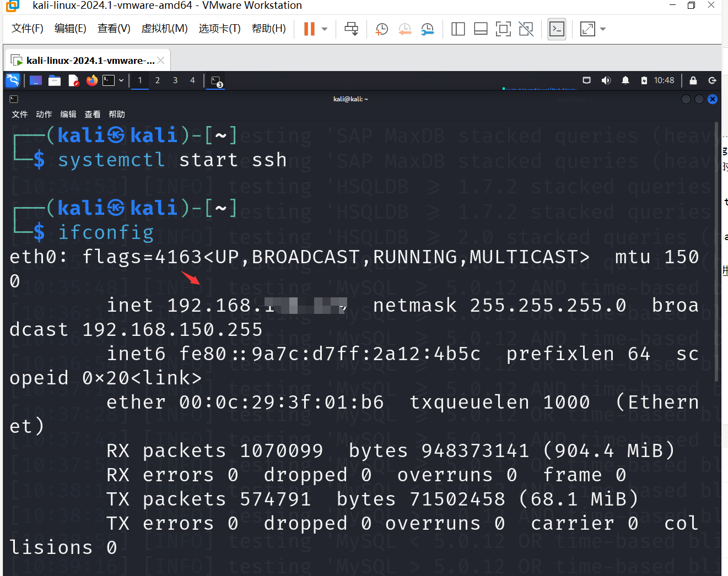Click the terminal window icon in title bar
Viewport: 728px width, 576px height.
pos(14,99)
